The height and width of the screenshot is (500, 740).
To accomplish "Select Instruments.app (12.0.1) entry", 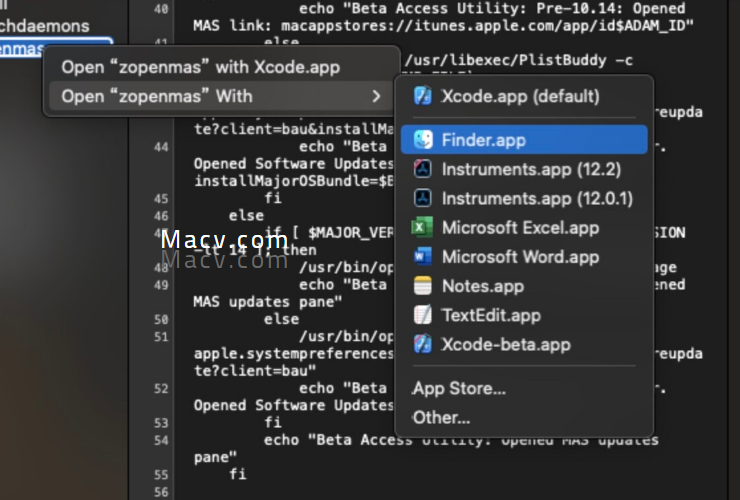I will coord(524,198).
